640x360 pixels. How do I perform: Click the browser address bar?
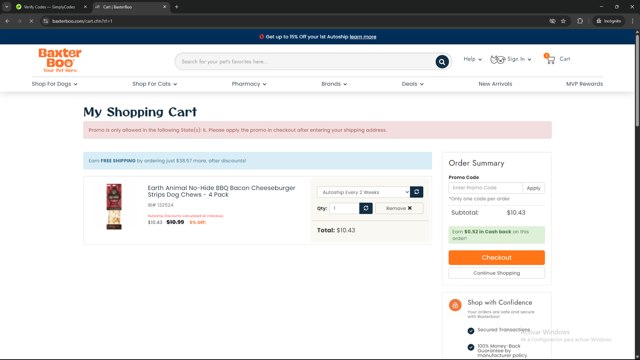pyautogui.click(x=294, y=21)
